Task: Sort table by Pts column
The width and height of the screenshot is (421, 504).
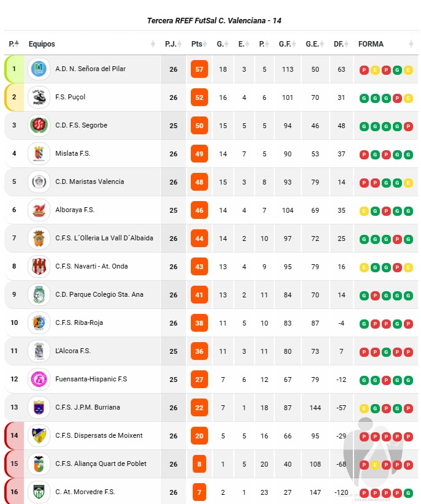Action: [x=199, y=44]
